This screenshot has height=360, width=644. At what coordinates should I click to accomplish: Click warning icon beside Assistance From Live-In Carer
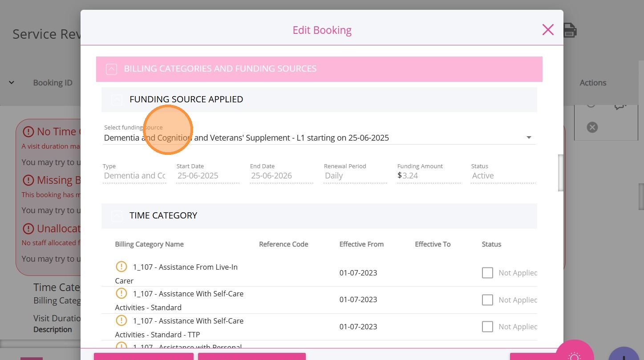coord(122,267)
